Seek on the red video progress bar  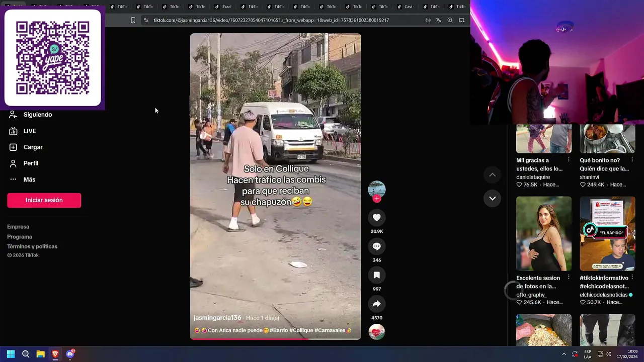[275, 338]
